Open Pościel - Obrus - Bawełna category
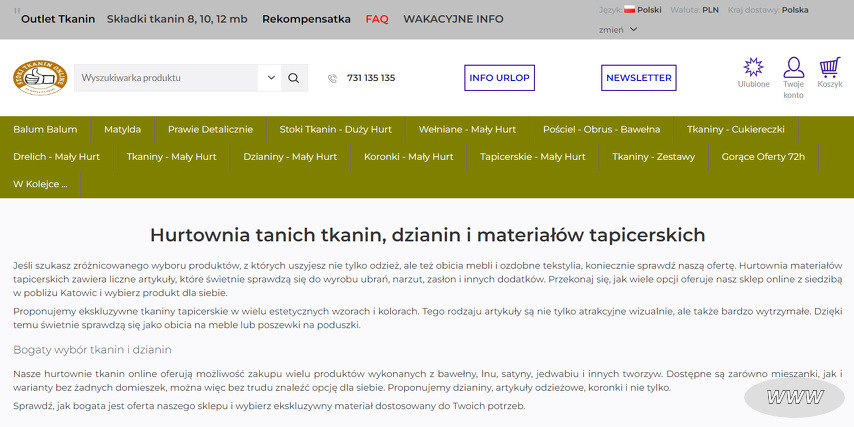 [x=601, y=130]
